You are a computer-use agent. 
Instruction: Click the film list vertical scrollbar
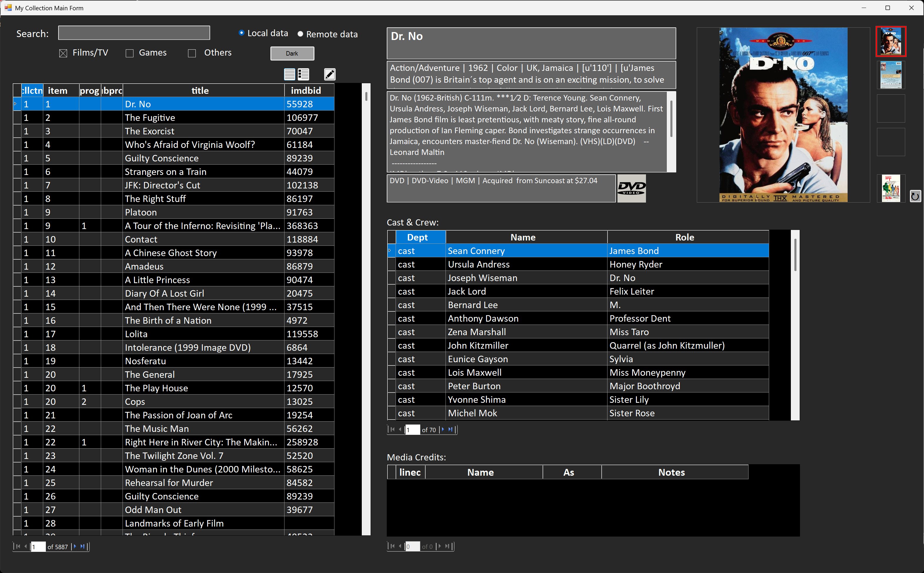(366, 309)
